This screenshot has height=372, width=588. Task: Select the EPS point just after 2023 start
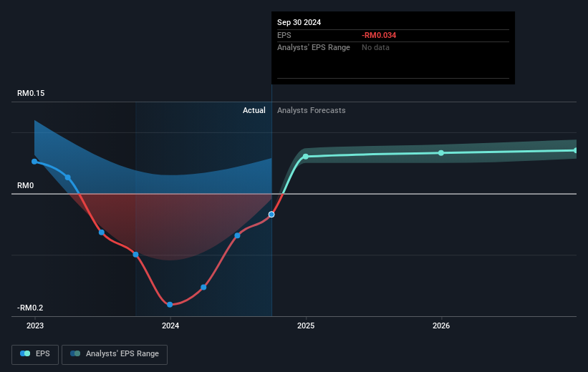[x=68, y=177]
